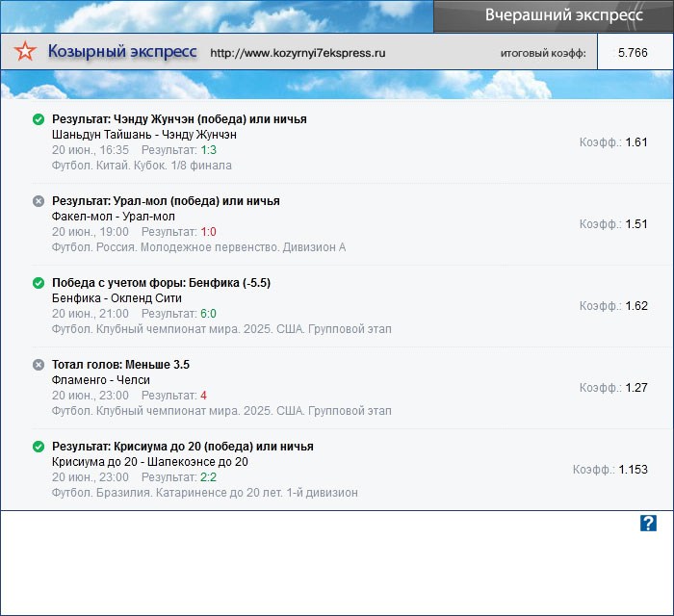Click match Шаньдун Тайшань - Чэнду Жунчэн

coord(144,135)
